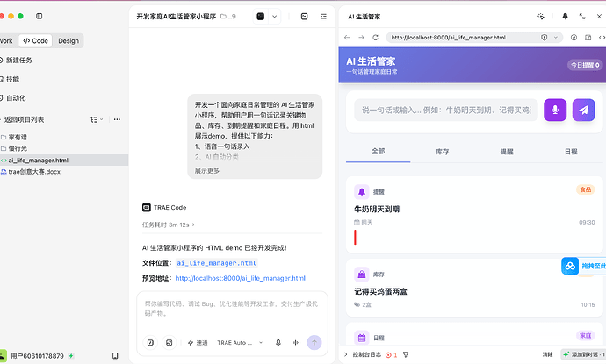606x364 pixels.
Task: Switch to the Code tab
Action: coord(35,41)
